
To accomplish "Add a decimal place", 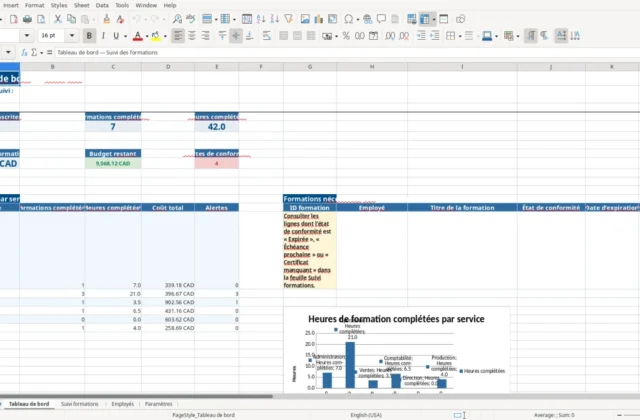I will pos(390,36).
